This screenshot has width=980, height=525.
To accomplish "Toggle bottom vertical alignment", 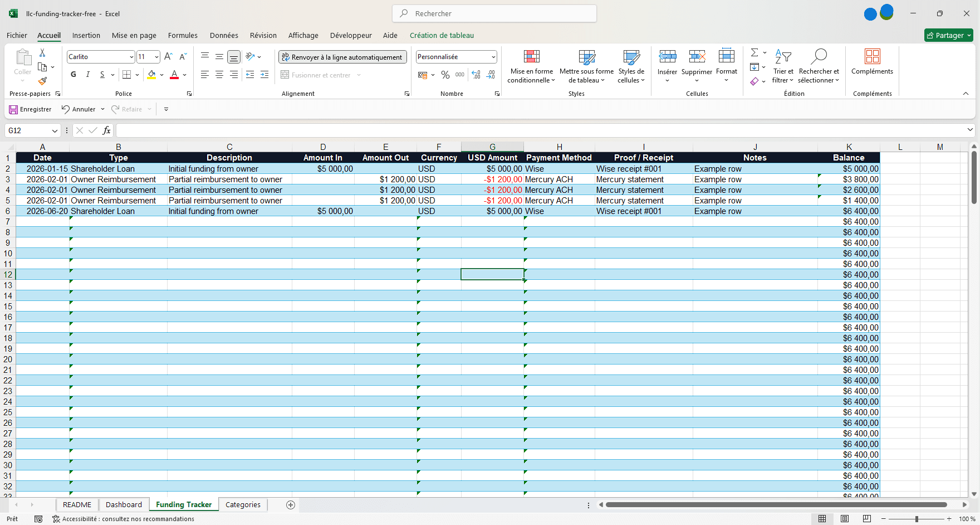I will point(234,57).
